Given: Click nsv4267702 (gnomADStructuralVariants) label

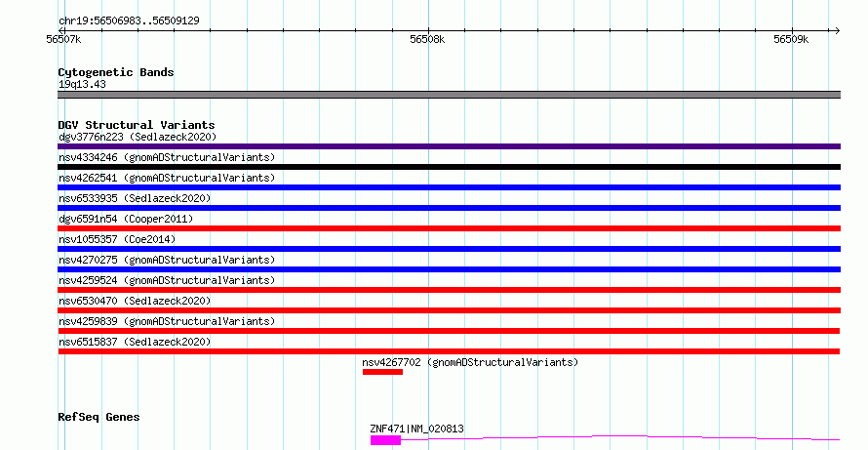Looking at the screenshot, I should 470,362.
